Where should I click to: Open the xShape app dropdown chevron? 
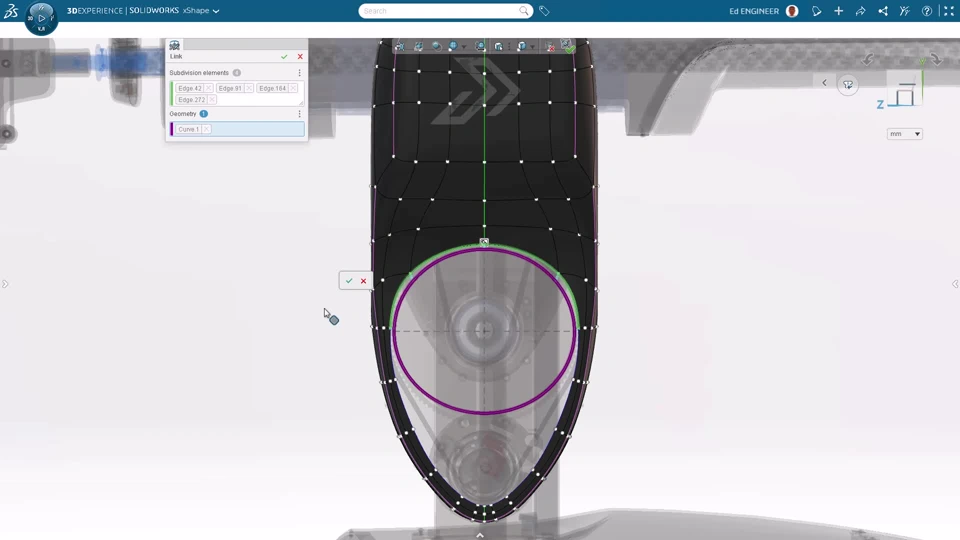216,11
